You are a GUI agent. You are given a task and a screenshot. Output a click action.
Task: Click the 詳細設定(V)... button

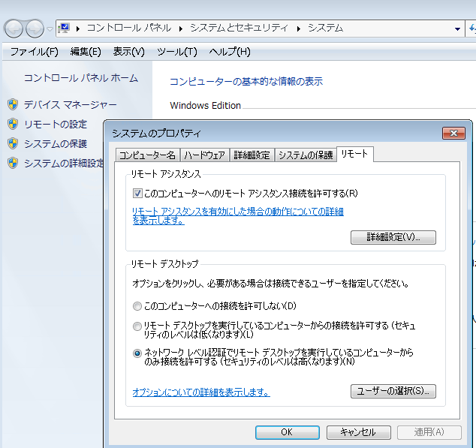[x=393, y=237]
